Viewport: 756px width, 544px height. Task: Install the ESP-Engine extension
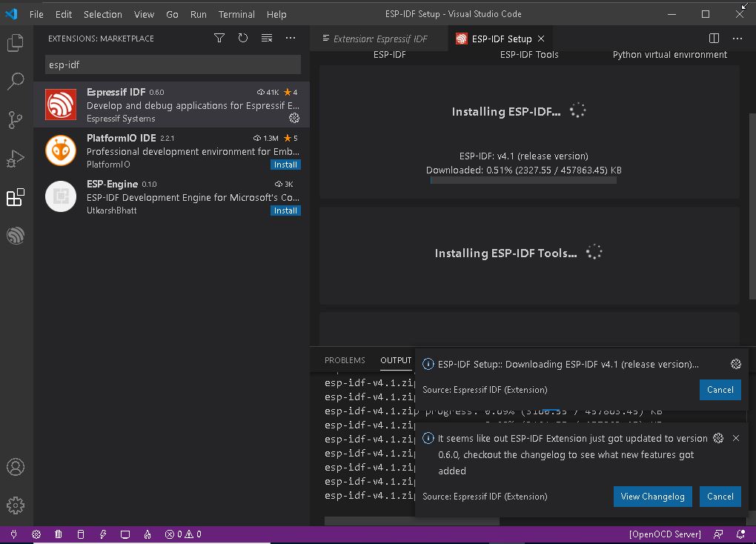285,210
